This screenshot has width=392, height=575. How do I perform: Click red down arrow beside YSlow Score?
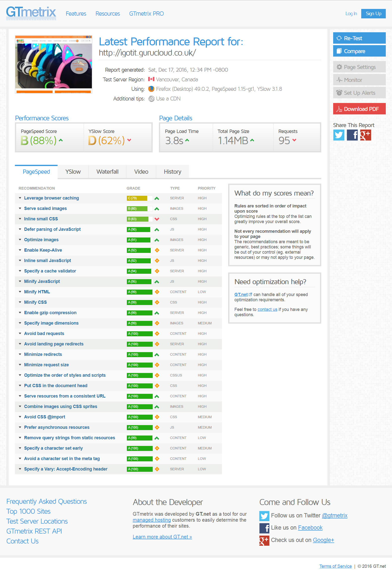pyautogui.click(x=129, y=140)
